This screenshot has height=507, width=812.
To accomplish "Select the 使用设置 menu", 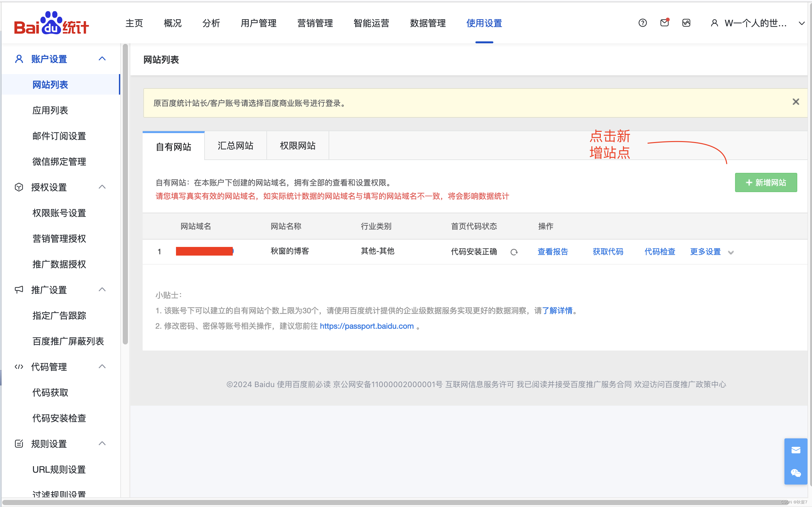I will click(484, 23).
